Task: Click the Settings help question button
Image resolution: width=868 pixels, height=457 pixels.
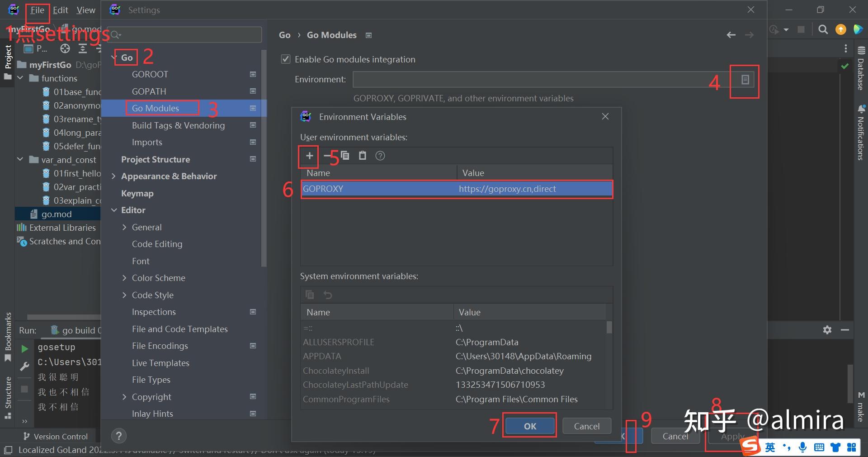Action: click(118, 436)
